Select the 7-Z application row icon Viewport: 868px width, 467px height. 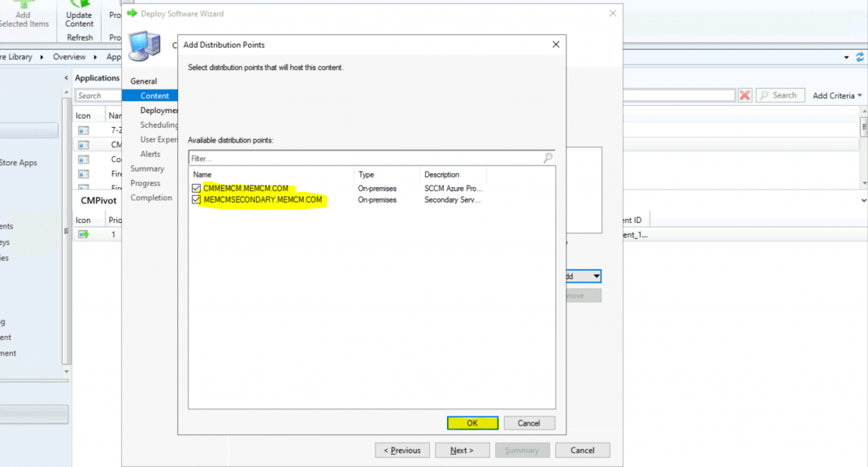(84, 131)
